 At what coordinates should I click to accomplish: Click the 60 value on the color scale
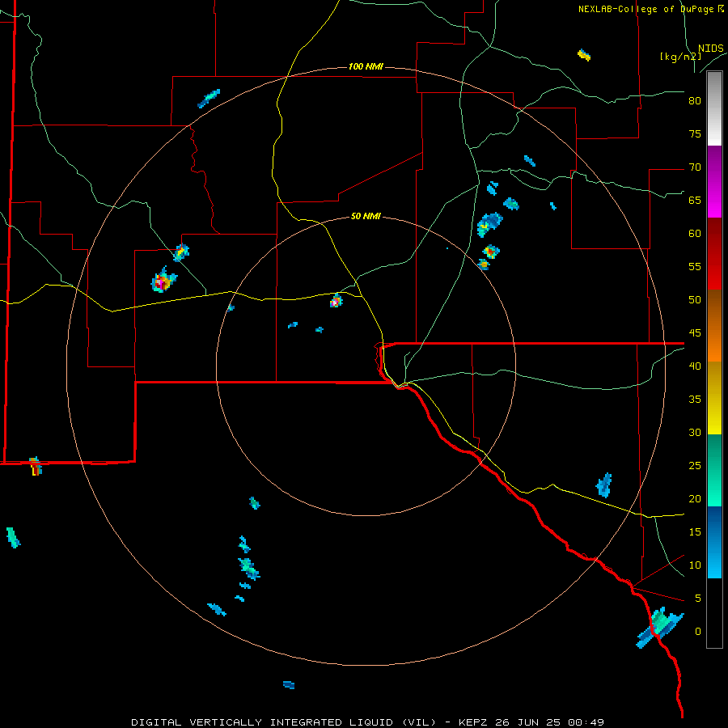[695, 234]
